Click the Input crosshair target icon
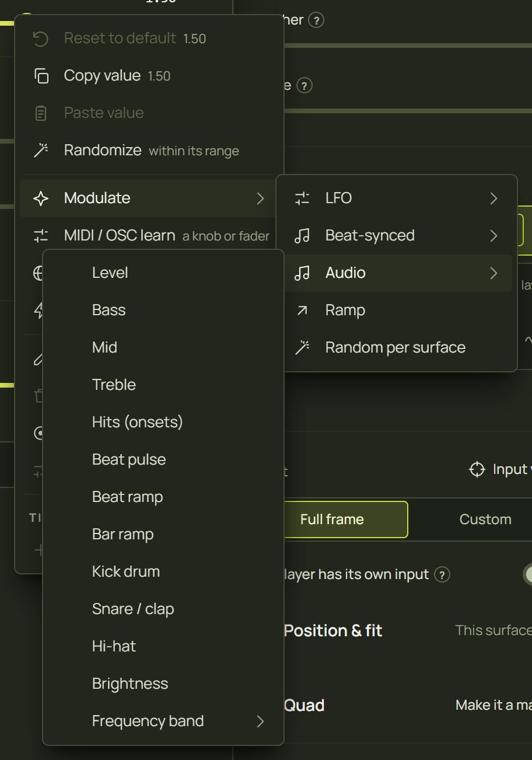 477,469
